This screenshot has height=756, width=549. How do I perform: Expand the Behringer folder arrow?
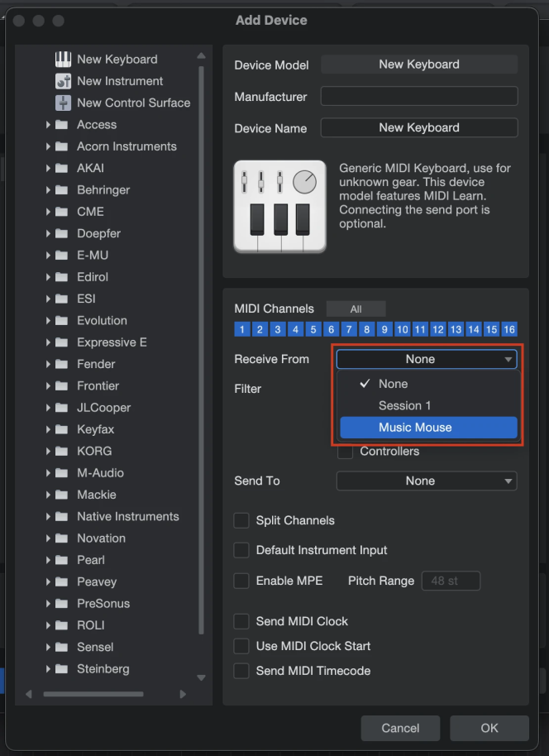[x=49, y=190]
